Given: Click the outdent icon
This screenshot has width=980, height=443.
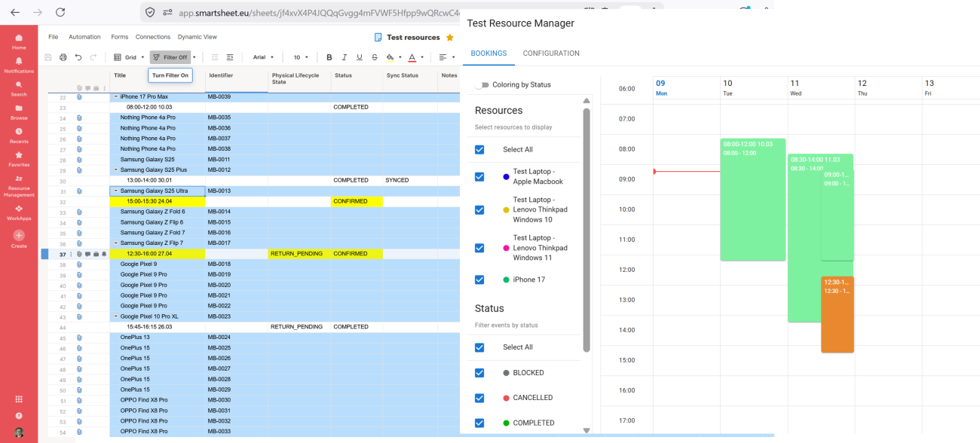Looking at the screenshot, I should [215, 57].
